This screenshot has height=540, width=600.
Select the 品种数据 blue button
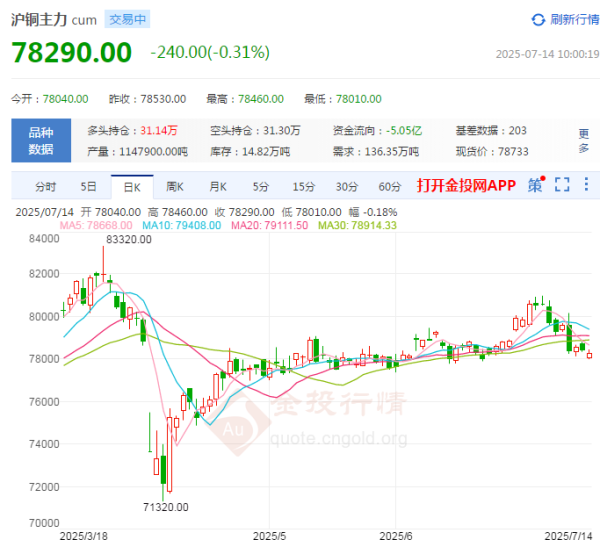tap(41, 140)
